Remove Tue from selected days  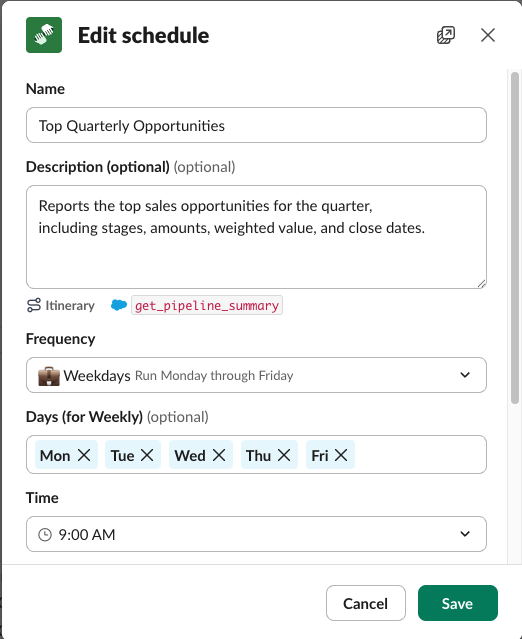147,455
